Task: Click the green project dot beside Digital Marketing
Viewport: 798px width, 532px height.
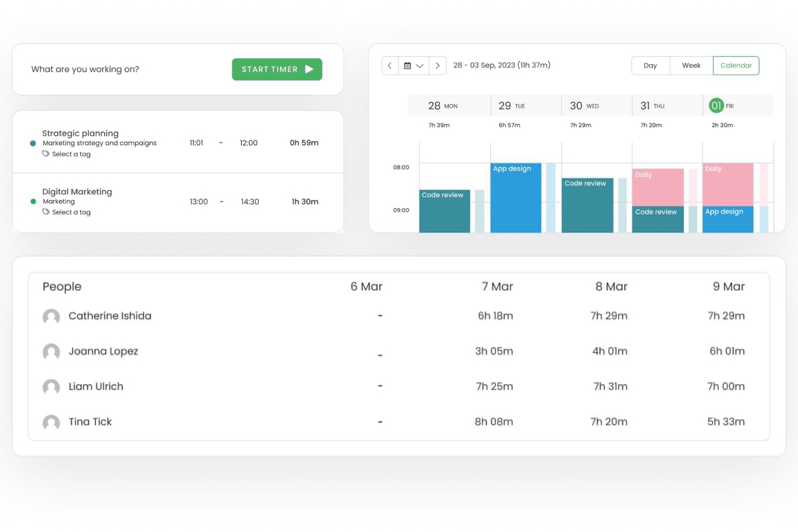Action: pos(33,201)
